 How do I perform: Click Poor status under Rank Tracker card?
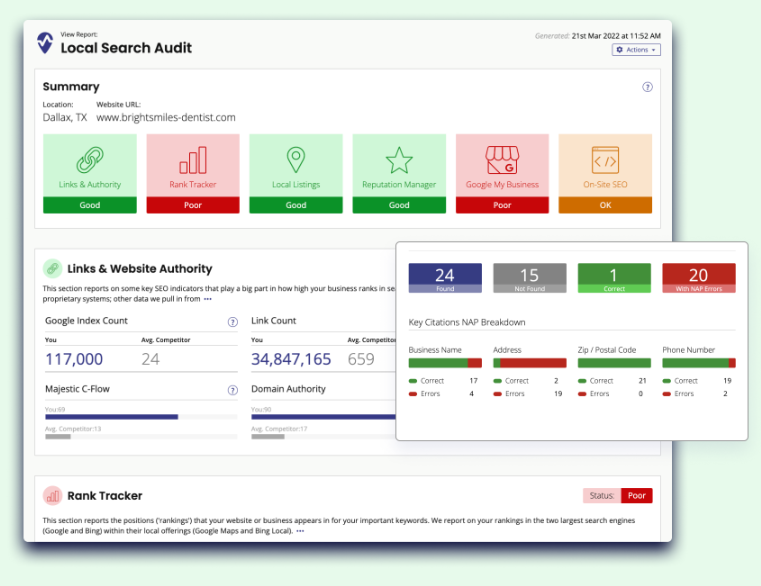(x=193, y=205)
